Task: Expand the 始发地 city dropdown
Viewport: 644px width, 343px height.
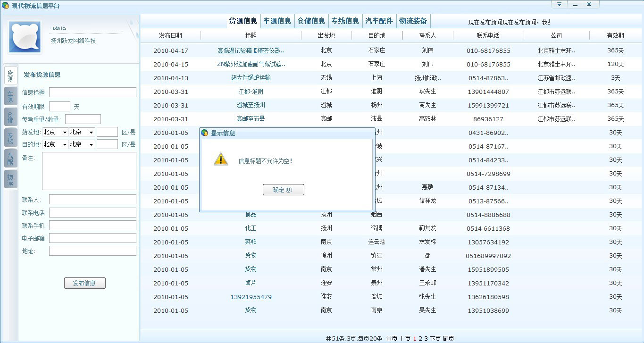Action: 82,132
